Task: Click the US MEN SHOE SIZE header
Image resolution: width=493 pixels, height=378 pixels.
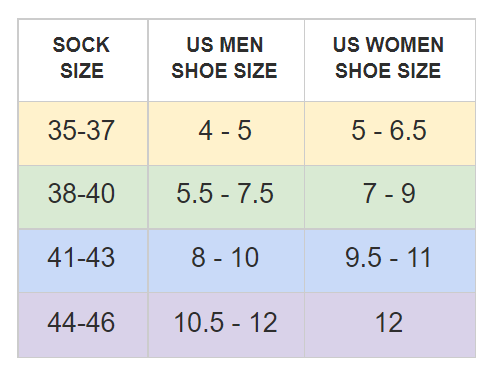Action: [226, 60]
